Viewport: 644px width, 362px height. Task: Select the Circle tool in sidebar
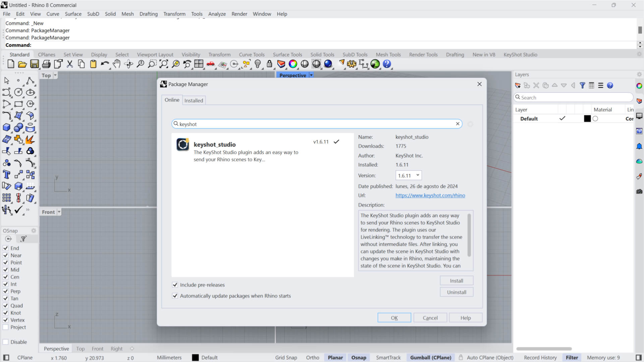pos(18,92)
